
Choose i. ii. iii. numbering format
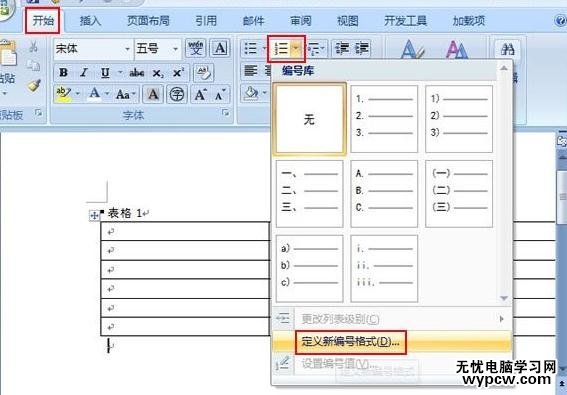[x=384, y=268]
